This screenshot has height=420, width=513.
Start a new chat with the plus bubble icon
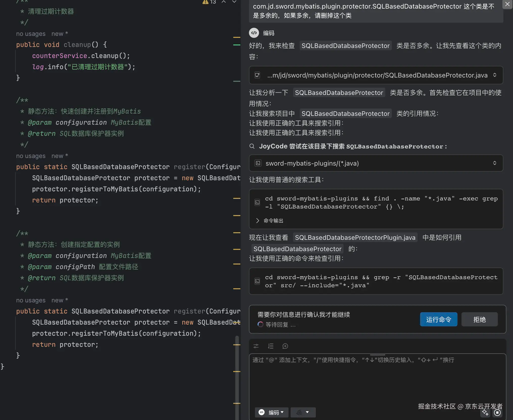click(x=285, y=346)
